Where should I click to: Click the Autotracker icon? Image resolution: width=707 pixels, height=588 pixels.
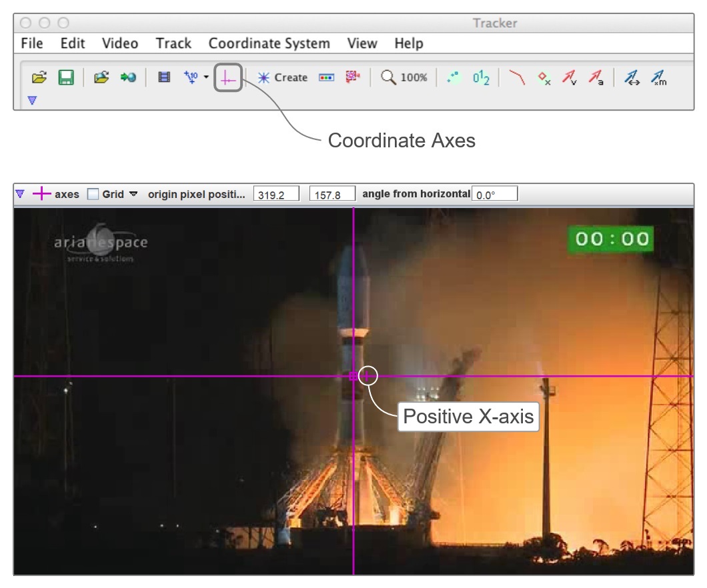click(x=353, y=77)
